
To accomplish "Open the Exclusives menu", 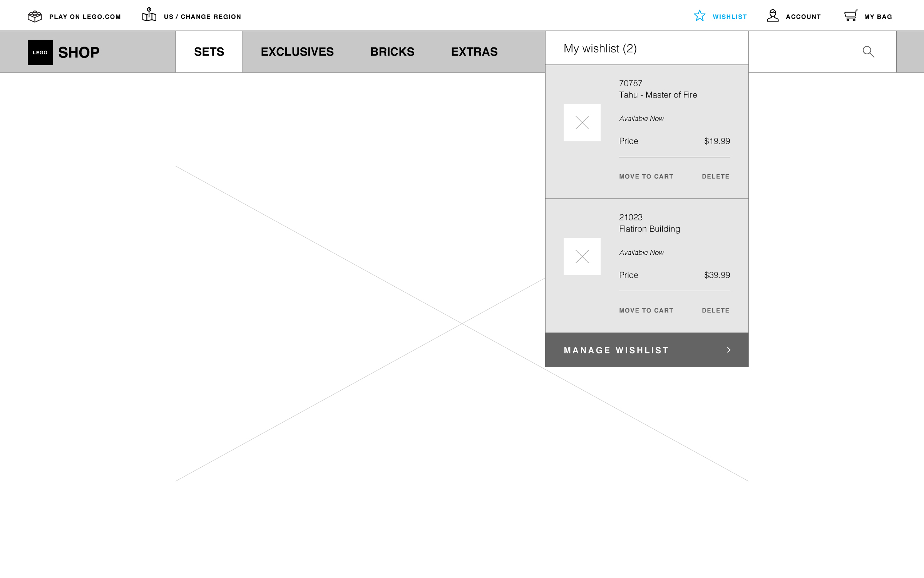I will [297, 52].
